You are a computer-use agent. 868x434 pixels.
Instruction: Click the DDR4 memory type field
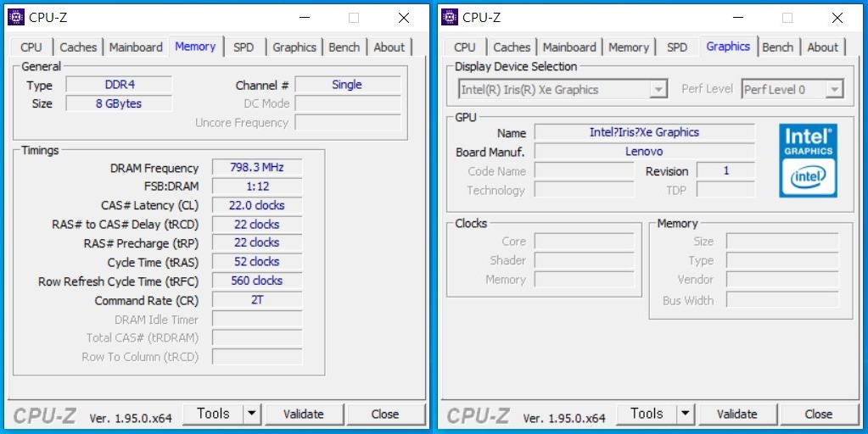point(120,85)
